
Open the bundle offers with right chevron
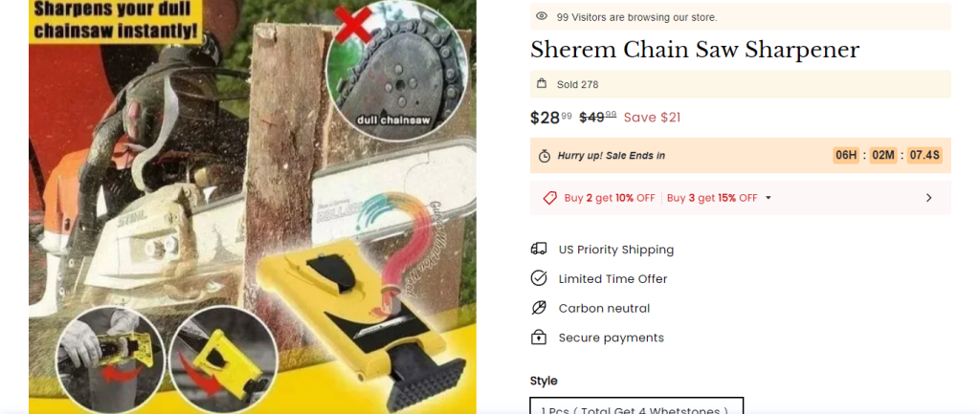point(928,198)
